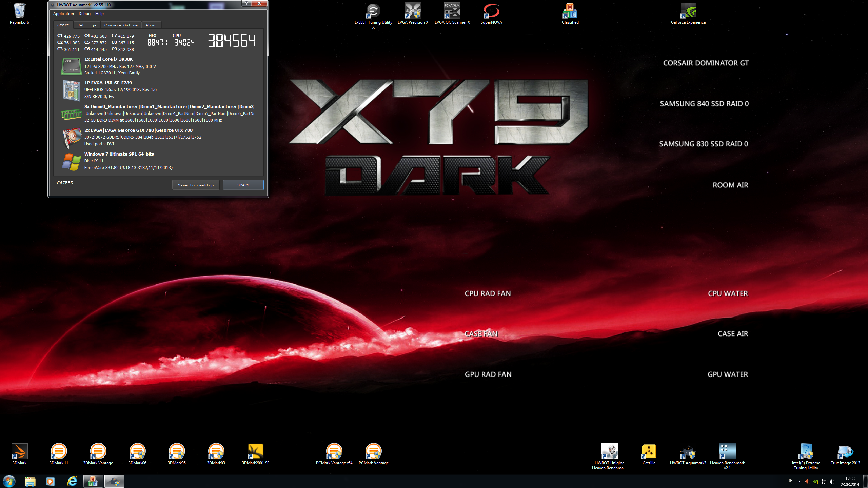Click the C67BBD checksum code
The width and height of the screenshot is (868, 488).
65,183
